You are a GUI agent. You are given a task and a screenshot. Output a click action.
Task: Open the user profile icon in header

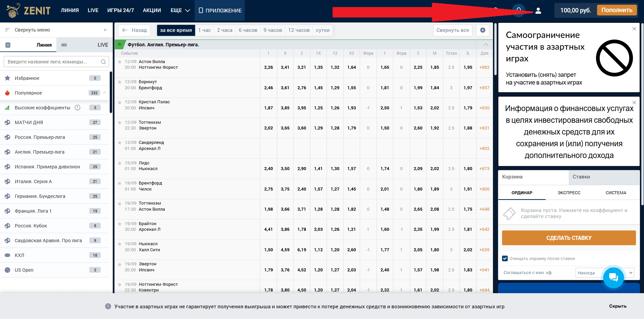coord(538,11)
